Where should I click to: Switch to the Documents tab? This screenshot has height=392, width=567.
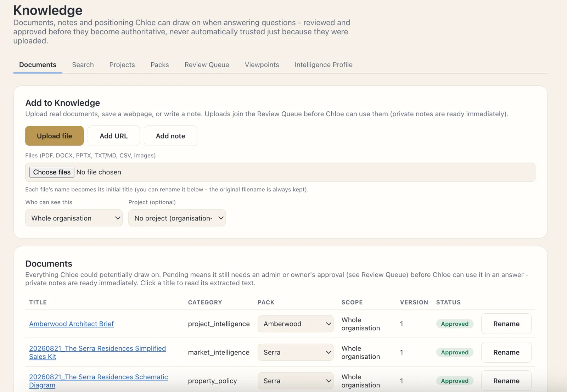[38, 65]
